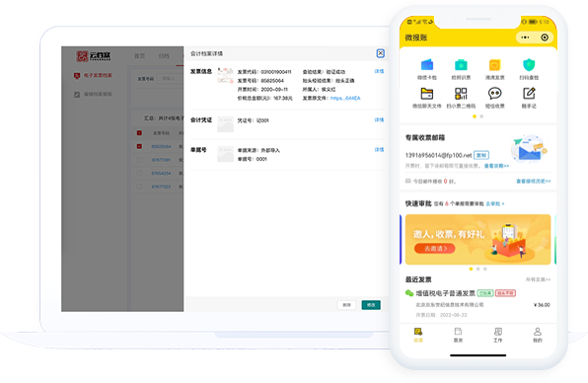Open the 微信卡包 wallet icon
The height and width of the screenshot is (383, 588).
pos(427,65)
